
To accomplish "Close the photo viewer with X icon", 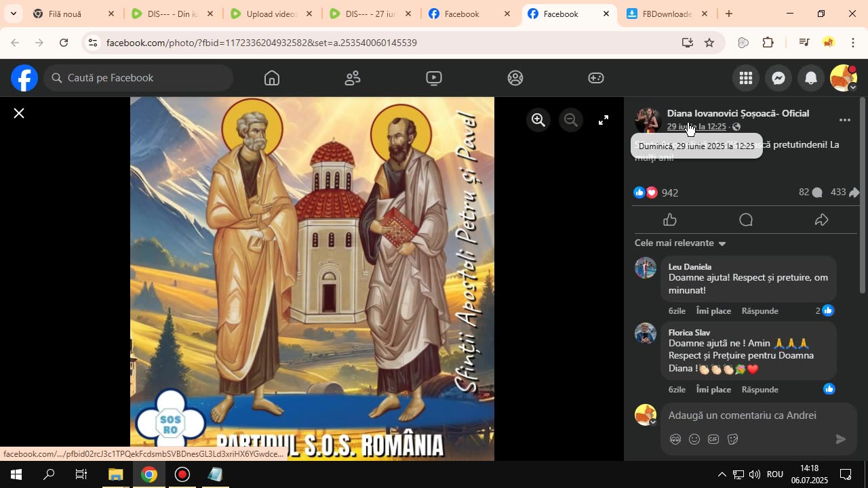I will (x=19, y=113).
